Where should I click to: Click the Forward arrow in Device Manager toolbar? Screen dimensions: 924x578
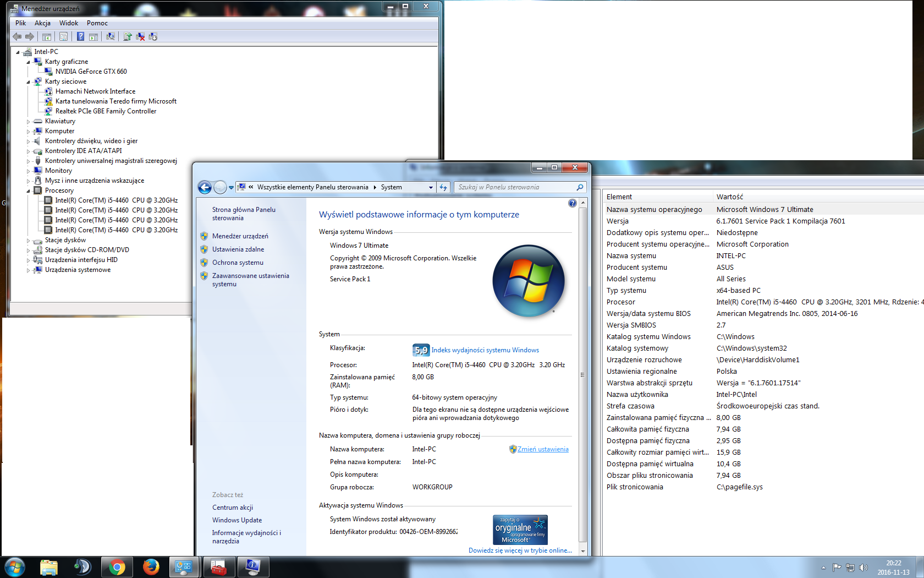[x=30, y=36]
